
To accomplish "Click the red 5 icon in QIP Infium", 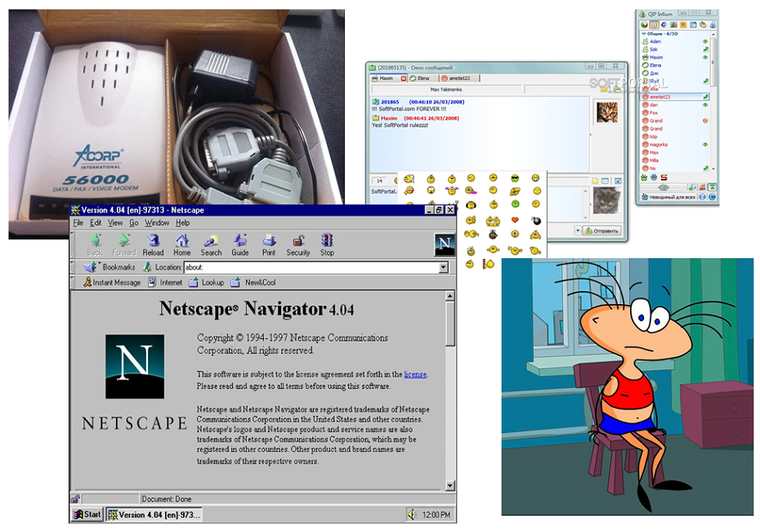I will [x=664, y=177].
